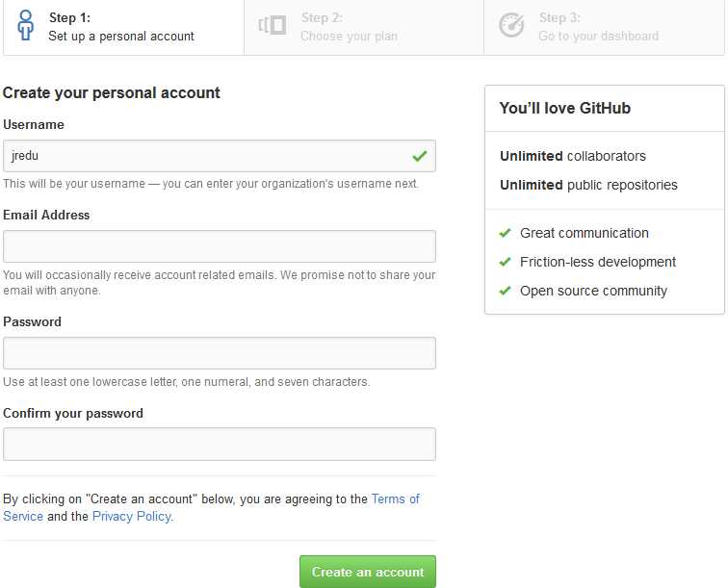Click Unlimited public repositories text
728x588 pixels.
[588, 185]
